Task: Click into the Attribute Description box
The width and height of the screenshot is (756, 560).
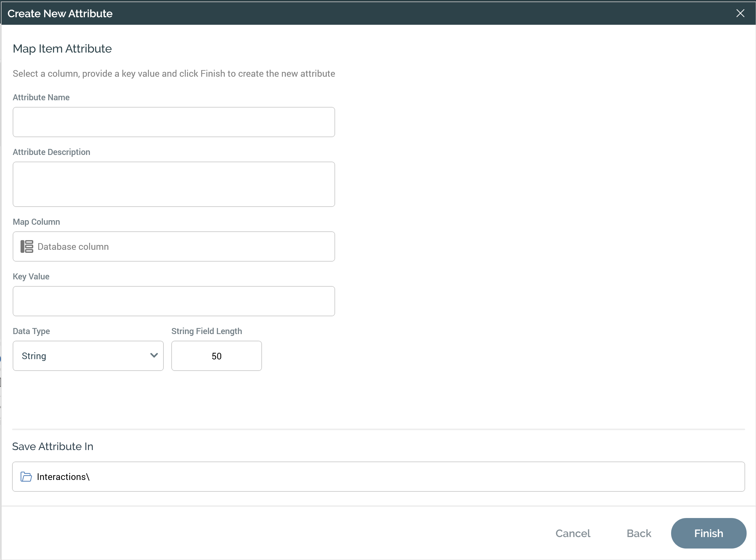Action: click(173, 184)
